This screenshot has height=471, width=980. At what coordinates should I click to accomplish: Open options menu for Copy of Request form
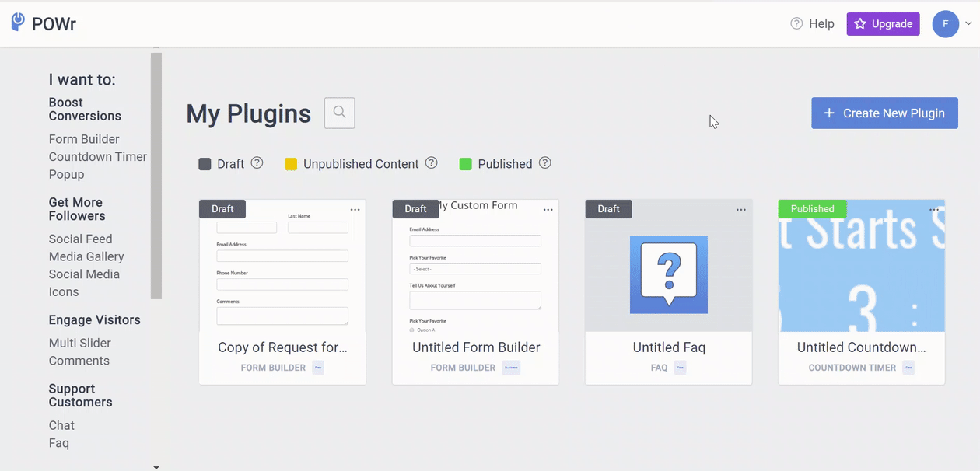click(355, 210)
